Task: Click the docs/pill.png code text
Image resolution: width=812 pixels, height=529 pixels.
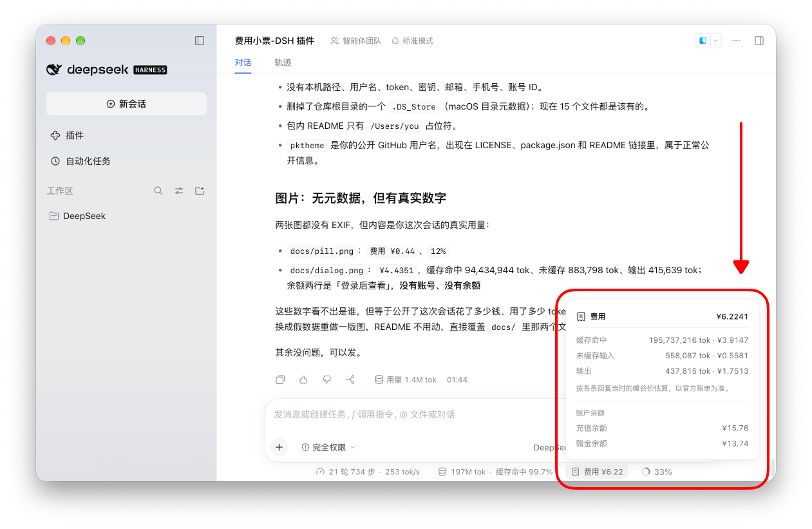Action: point(322,251)
